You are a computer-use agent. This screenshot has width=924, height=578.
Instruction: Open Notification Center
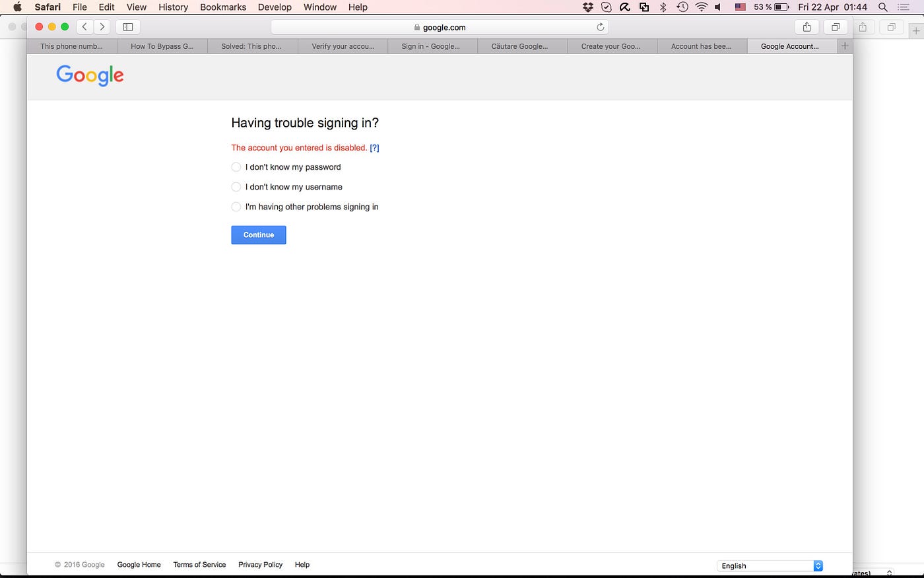[x=903, y=7]
